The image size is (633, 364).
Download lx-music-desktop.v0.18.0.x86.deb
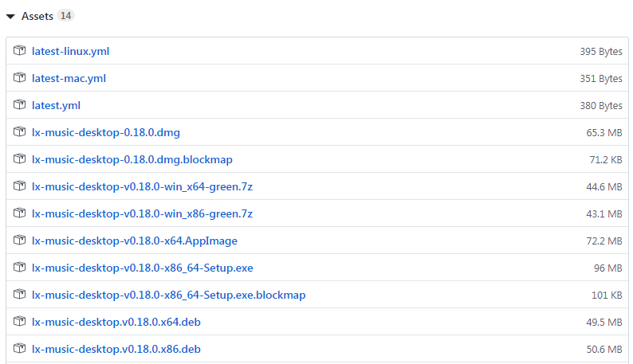[x=116, y=349]
